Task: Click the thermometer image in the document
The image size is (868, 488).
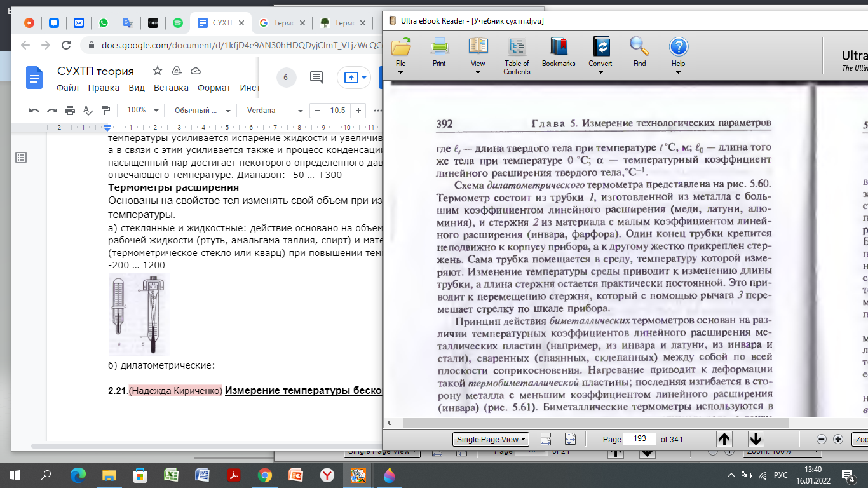Action: 139,315
